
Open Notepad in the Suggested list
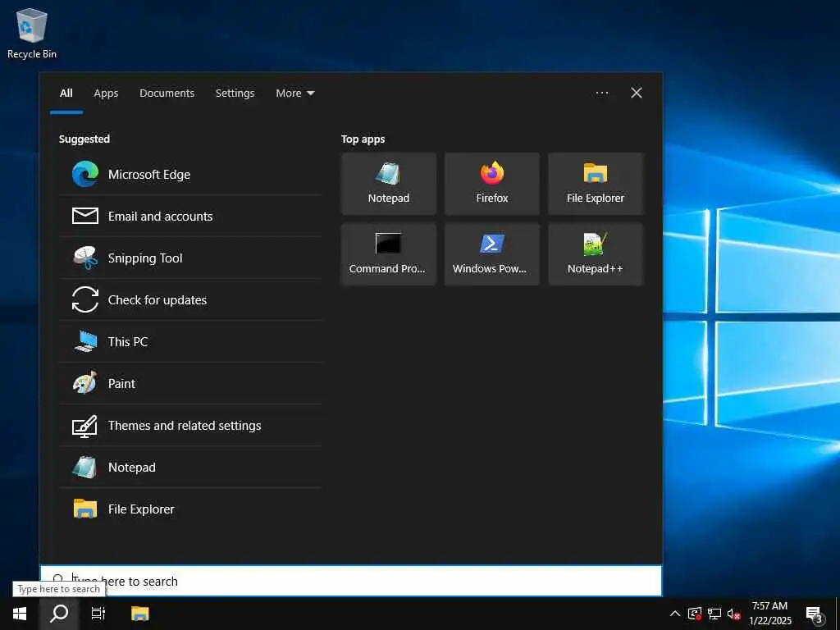pos(190,467)
